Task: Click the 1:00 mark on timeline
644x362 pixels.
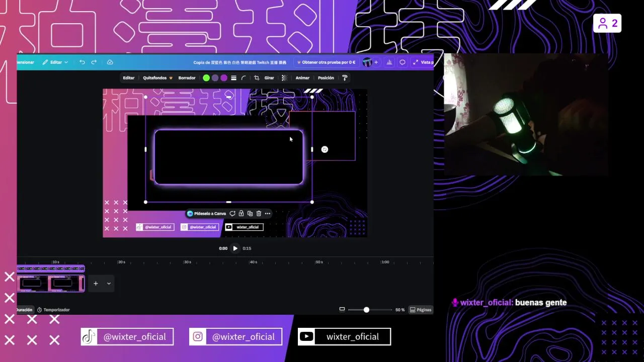Action: click(x=385, y=262)
